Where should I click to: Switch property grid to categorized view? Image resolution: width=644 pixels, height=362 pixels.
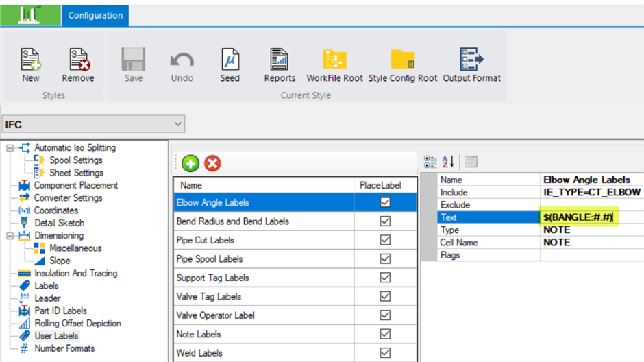click(430, 162)
